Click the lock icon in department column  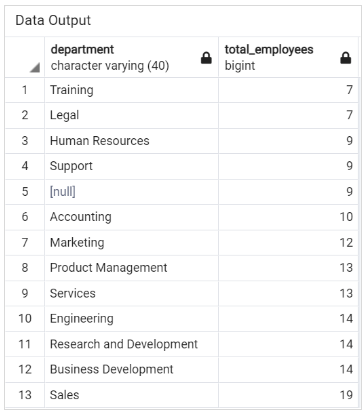click(x=206, y=58)
